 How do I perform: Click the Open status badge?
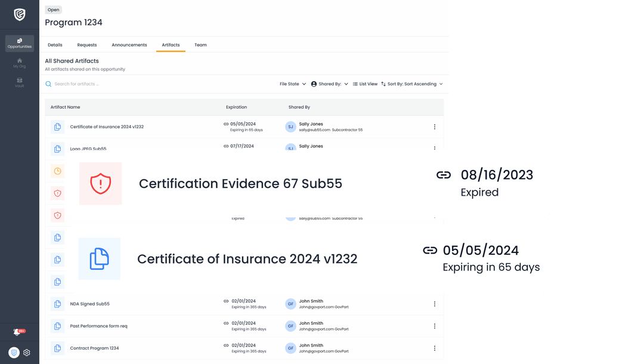point(53,10)
